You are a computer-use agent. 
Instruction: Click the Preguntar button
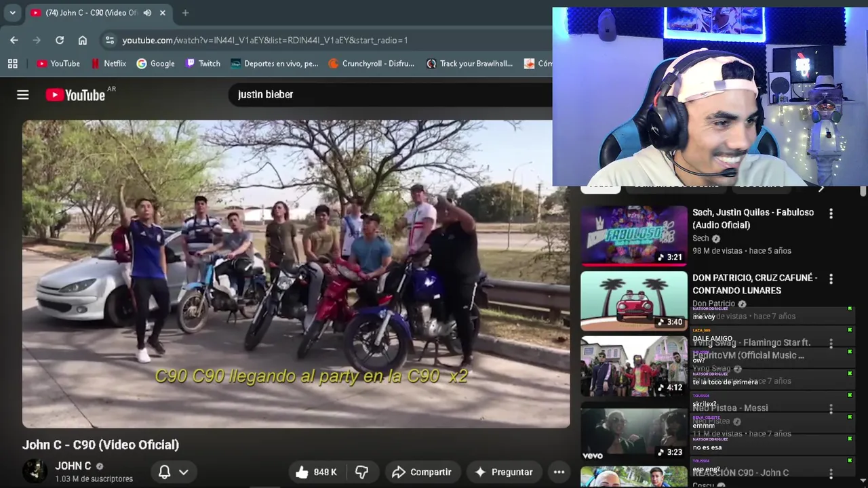pyautogui.click(x=504, y=472)
